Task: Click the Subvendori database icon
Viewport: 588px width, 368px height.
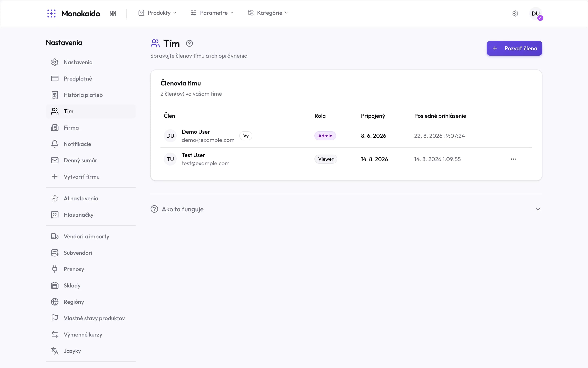Action: pos(55,253)
